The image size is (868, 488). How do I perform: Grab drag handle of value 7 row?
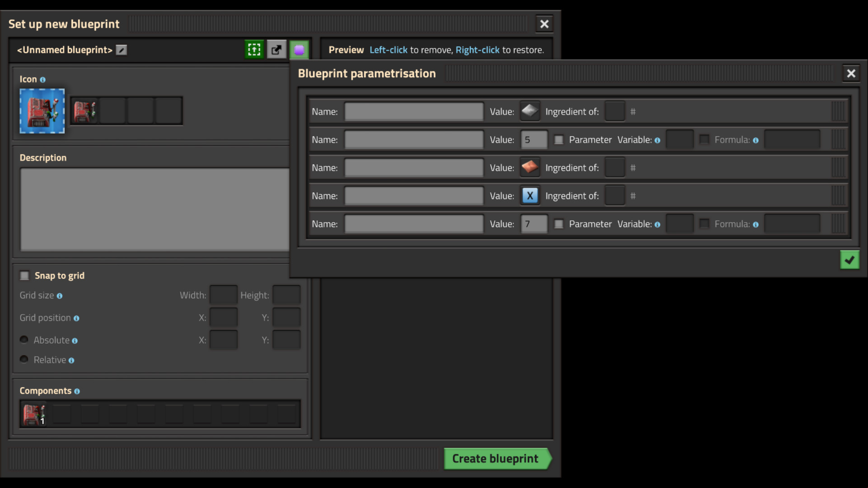tap(839, 223)
